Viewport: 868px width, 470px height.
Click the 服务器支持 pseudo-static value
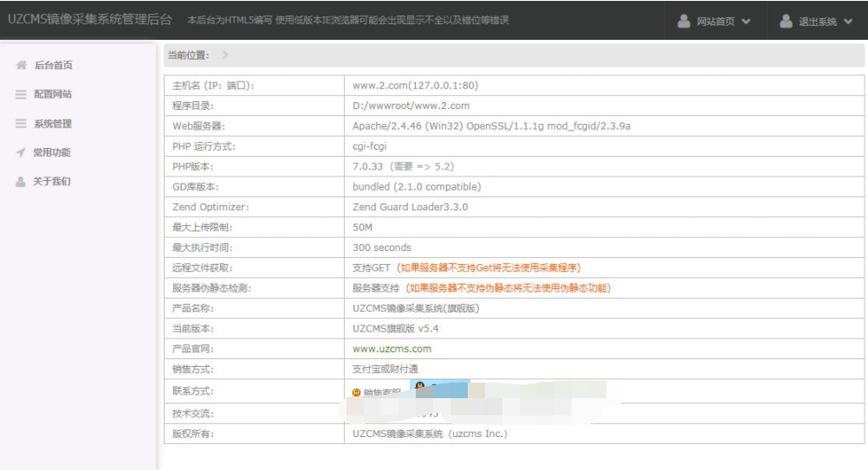[376, 288]
